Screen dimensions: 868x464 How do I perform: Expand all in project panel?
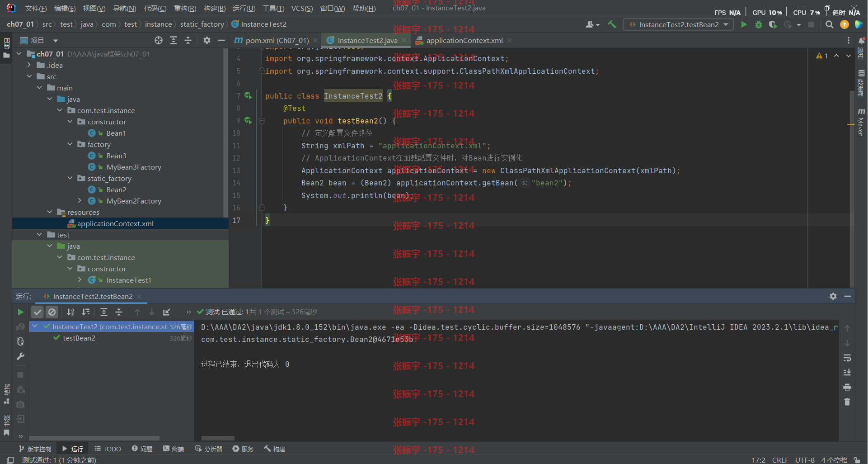174,40
